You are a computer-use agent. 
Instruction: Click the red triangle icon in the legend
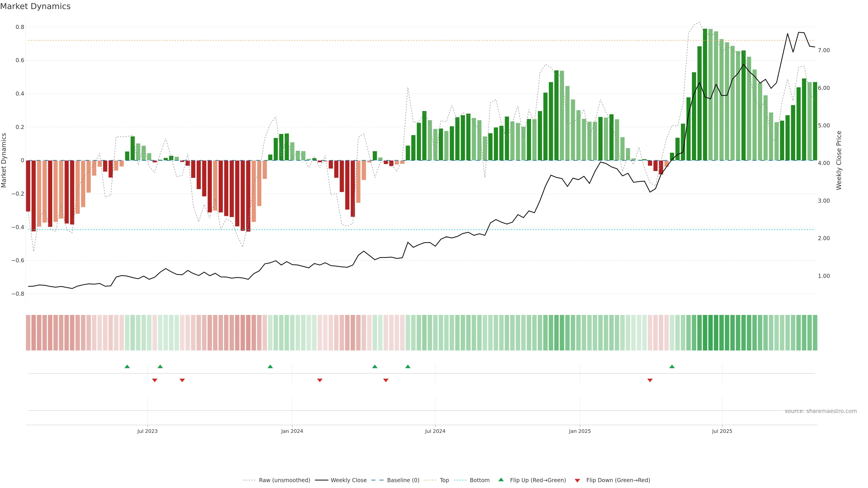577,480
